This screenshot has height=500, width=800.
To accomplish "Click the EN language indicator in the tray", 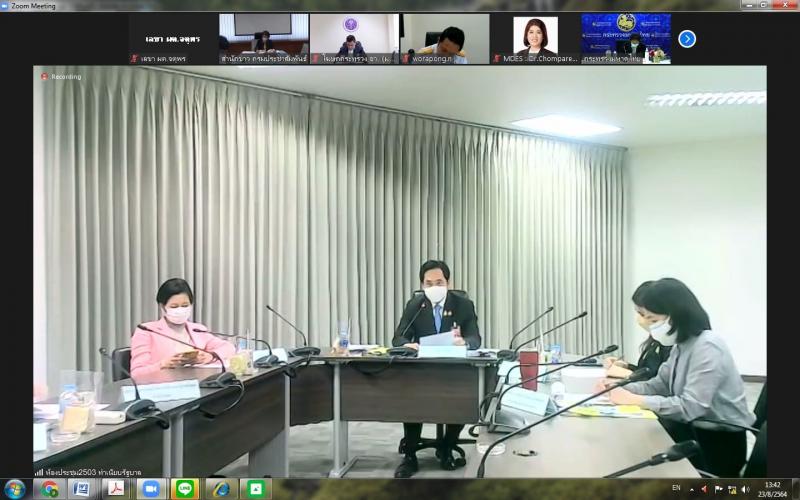I will [676, 488].
